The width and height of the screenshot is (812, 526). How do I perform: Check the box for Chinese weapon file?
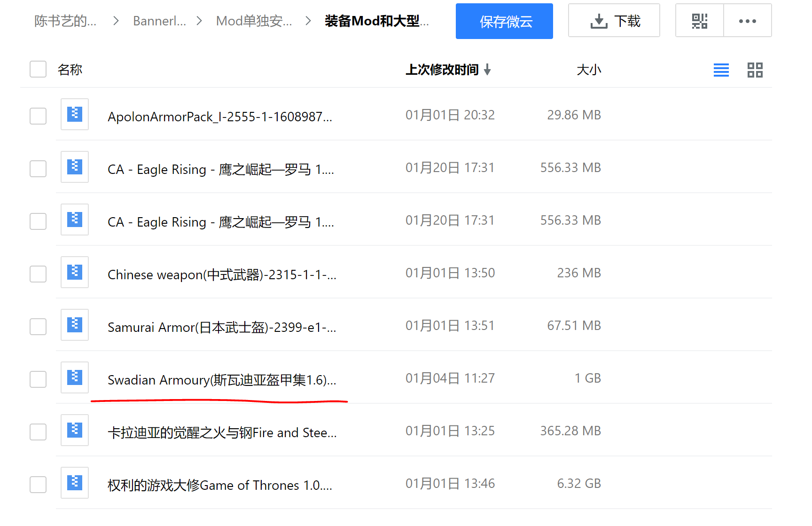tap(38, 274)
